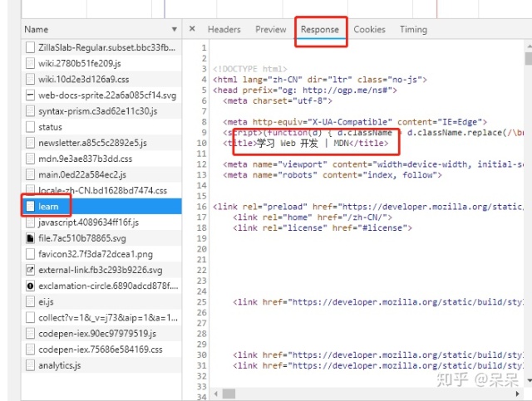Click the vertical scrollbar thumb in response
This screenshot has height=401, width=532.
529,58
